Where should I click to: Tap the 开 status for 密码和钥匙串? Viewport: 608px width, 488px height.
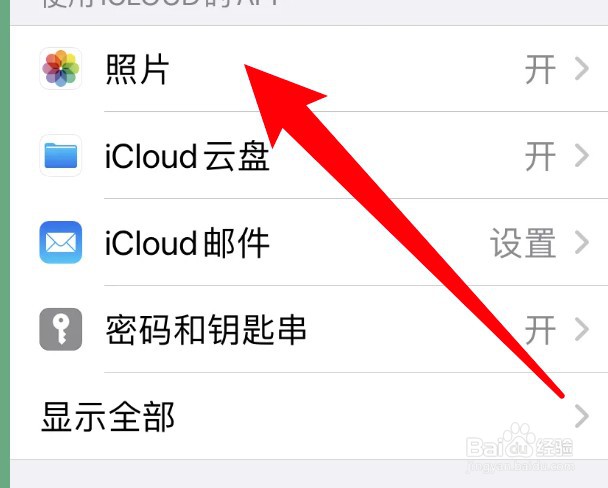pos(540,330)
